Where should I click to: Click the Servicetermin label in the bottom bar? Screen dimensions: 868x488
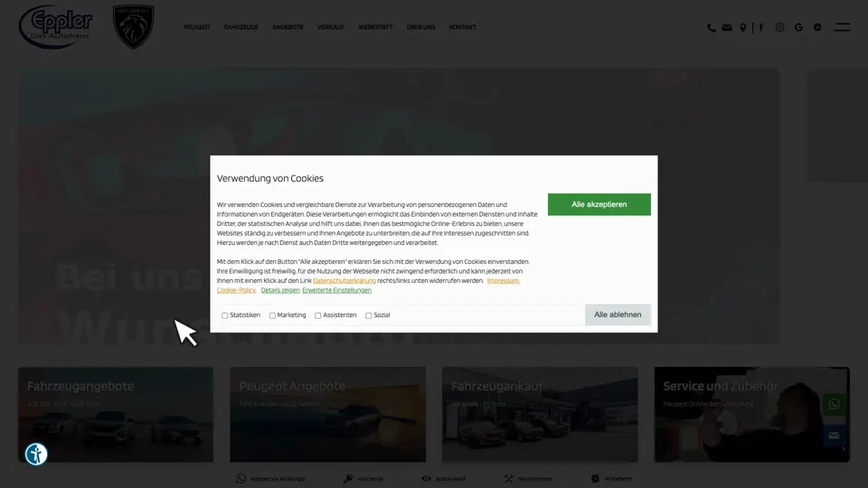click(534, 479)
